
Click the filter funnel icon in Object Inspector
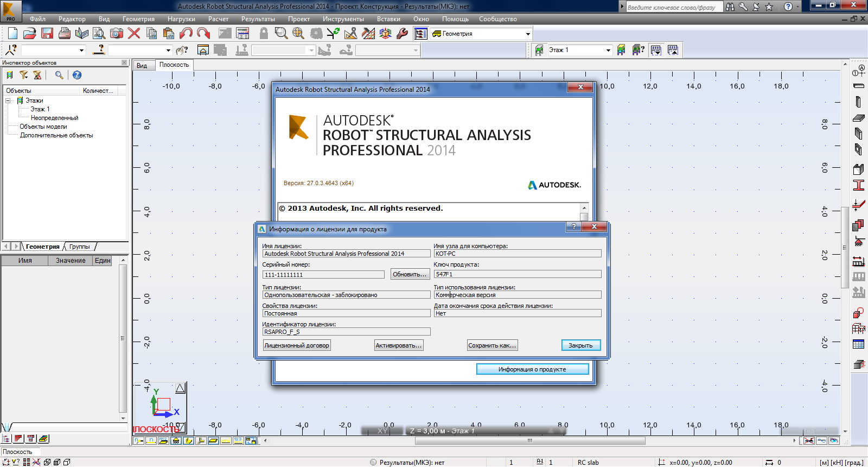click(x=23, y=75)
